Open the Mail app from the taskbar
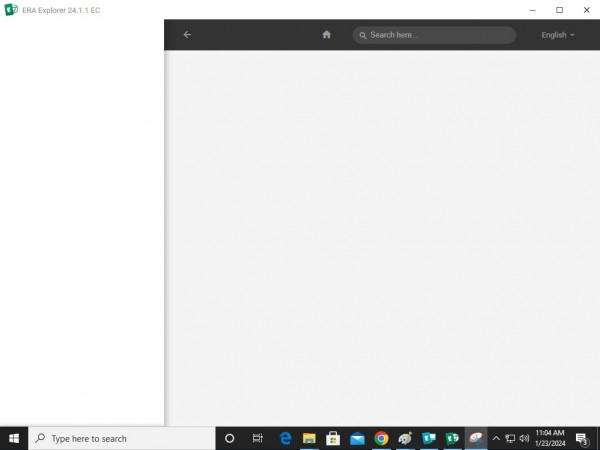The width and height of the screenshot is (600, 450). click(x=357, y=438)
